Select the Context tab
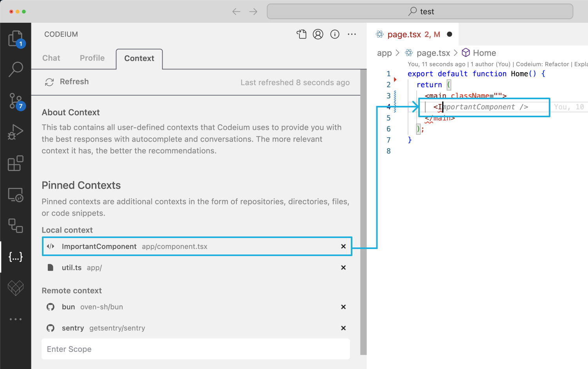 click(139, 58)
